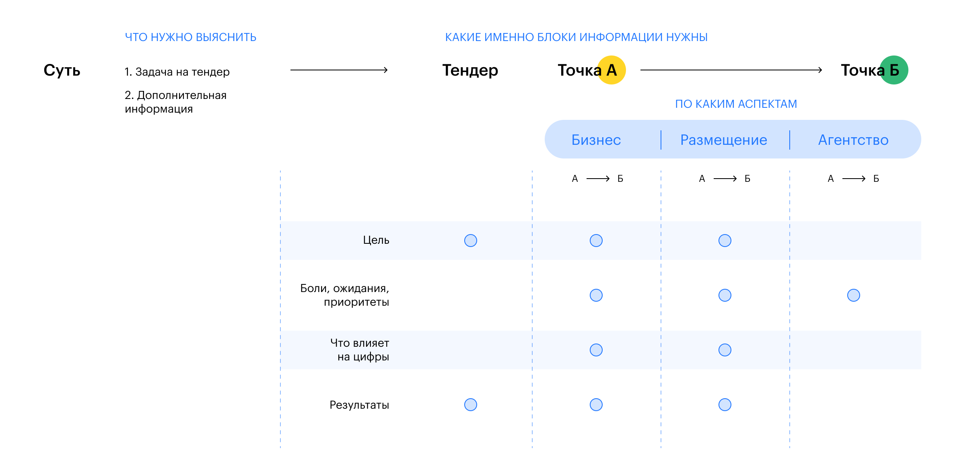The height and width of the screenshot is (465, 980).
Task: Click the Цель dot in Размещение column
Action: [x=725, y=241]
